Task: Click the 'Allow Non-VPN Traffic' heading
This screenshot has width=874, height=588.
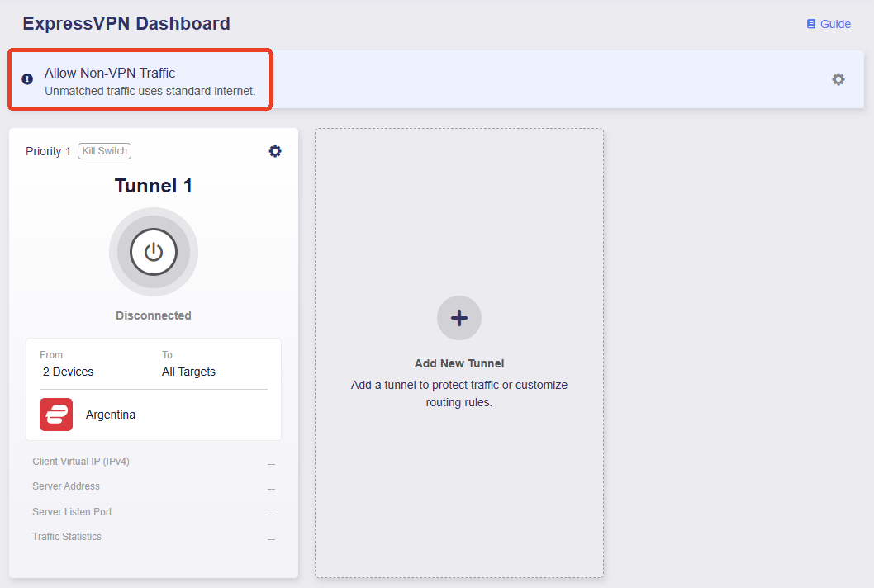Action: pos(110,73)
